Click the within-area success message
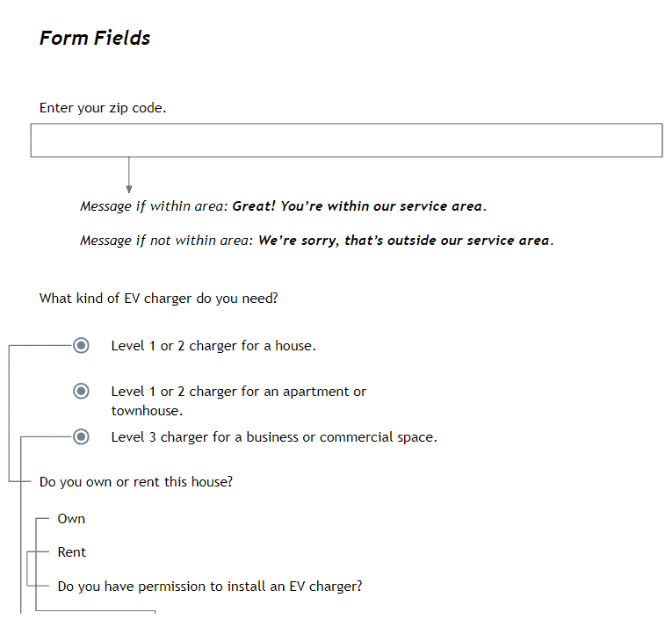The height and width of the screenshot is (641, 672). [359, 206]
